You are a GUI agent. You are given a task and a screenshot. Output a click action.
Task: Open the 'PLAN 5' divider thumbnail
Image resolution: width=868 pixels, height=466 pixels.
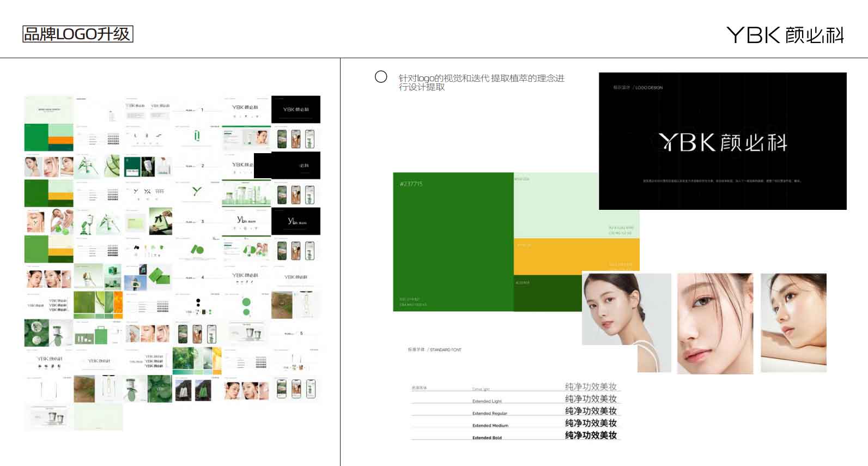(296, 333)
